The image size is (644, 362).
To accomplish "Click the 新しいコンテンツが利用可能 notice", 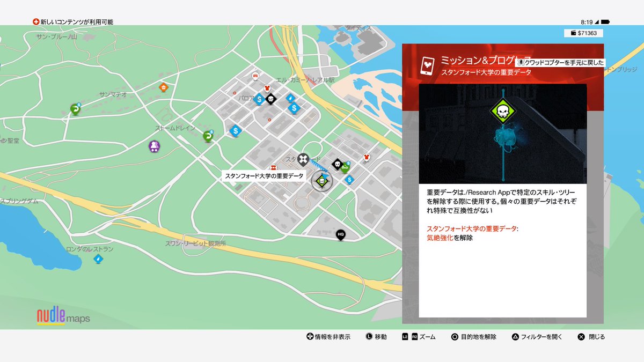I will pyautogui.click(x=77, y=22).
